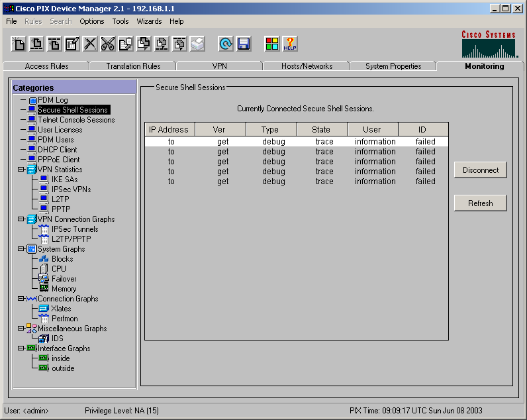This screenshot has height=420, width=527.
Task: Click the ID column header
Action: tap(424, 129)
